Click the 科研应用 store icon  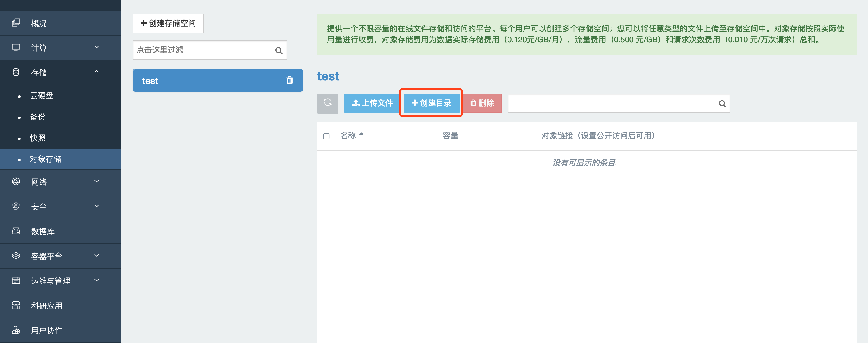(x=16, y=305)
